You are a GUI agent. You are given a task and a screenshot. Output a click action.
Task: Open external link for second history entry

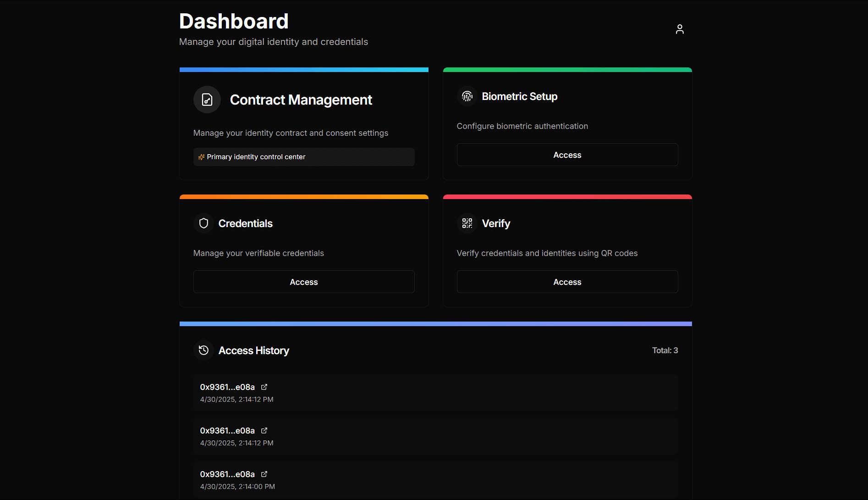[264, 431]
